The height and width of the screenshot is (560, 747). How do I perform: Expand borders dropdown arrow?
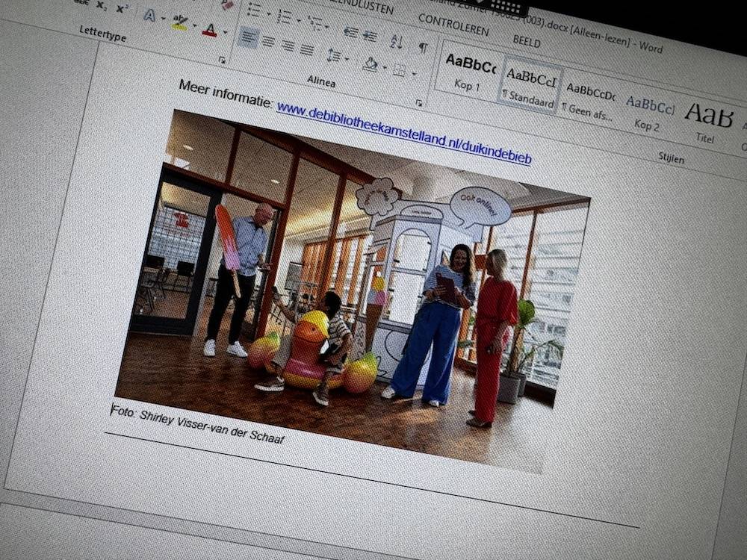414,74
